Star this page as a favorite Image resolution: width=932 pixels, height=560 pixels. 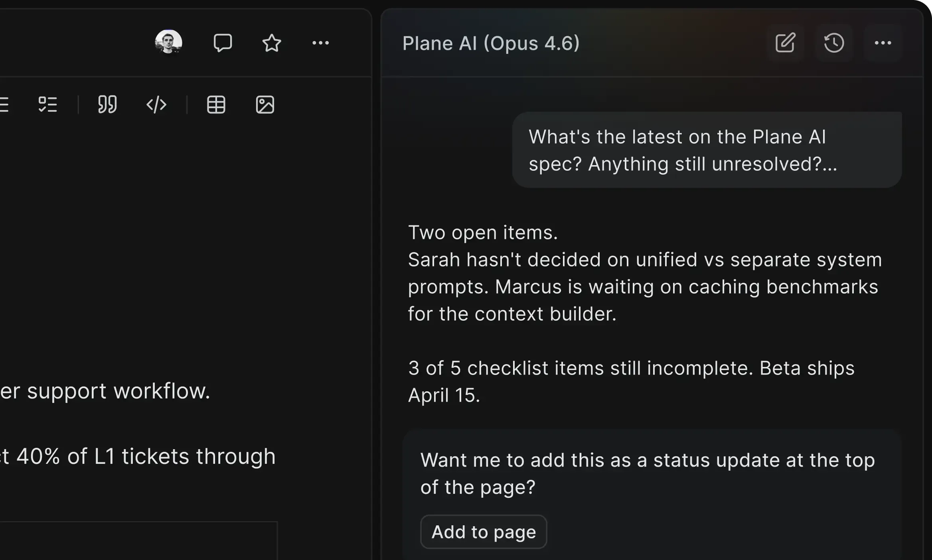point(272,43)
